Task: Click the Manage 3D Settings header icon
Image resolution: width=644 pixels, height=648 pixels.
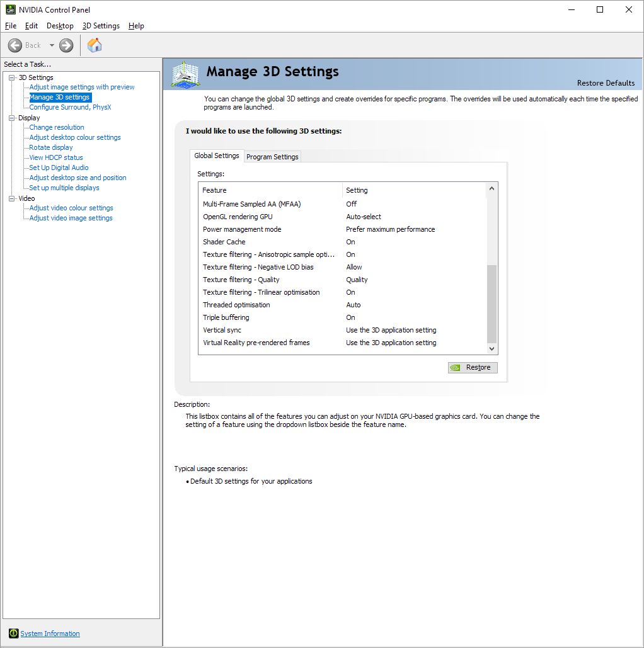Action: click(x=185, y=74)
